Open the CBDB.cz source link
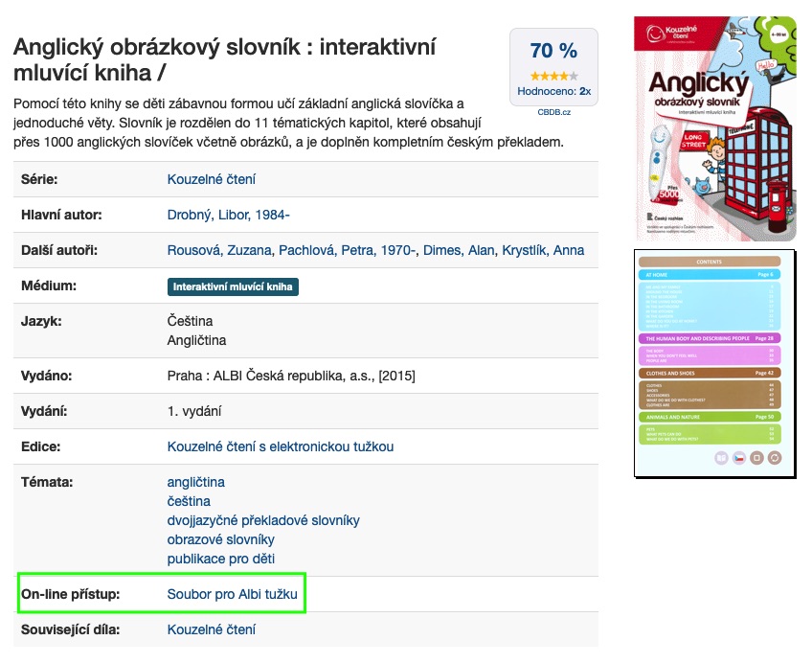Image resolution: width=812 pixels, height=663 pixels. click(553, 112)
